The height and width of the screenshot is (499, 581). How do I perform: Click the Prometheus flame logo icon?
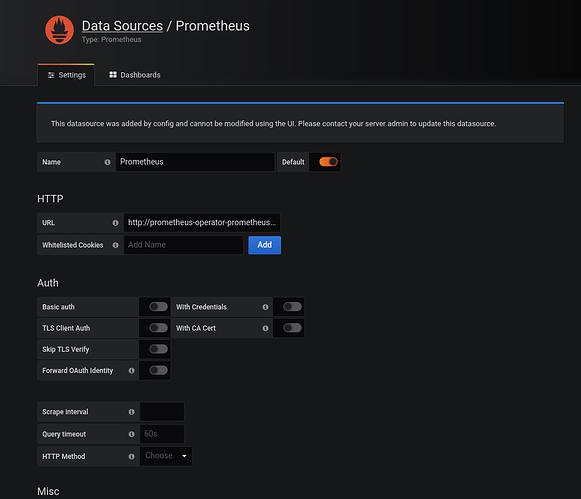[x=59, y=30]
